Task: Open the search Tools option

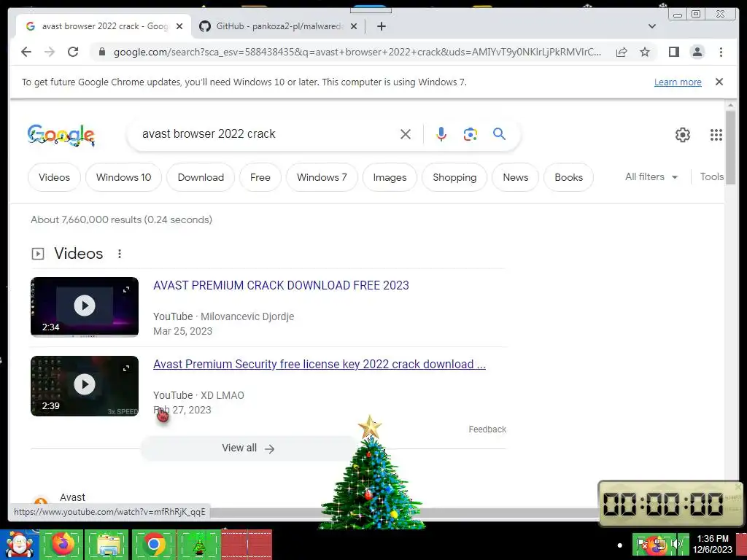Action: (712, 176)
